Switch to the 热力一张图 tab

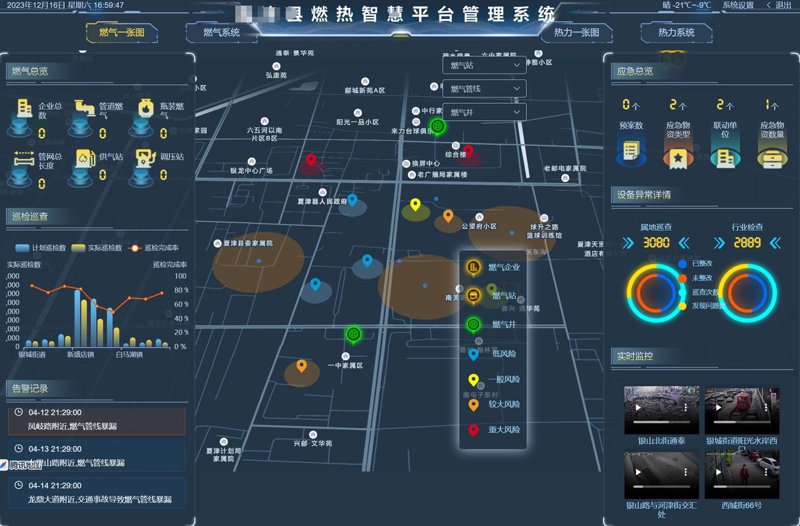tap(577, 33)
